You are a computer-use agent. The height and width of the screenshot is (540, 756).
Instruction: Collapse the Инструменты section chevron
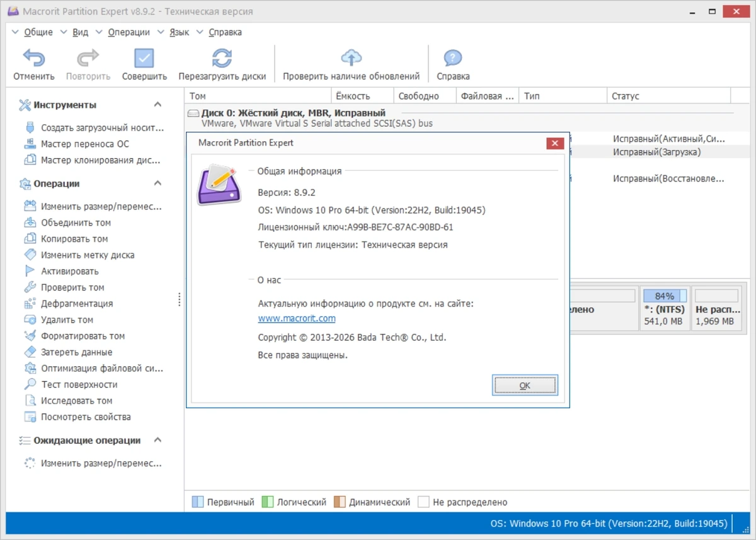[x=157, y=105]
